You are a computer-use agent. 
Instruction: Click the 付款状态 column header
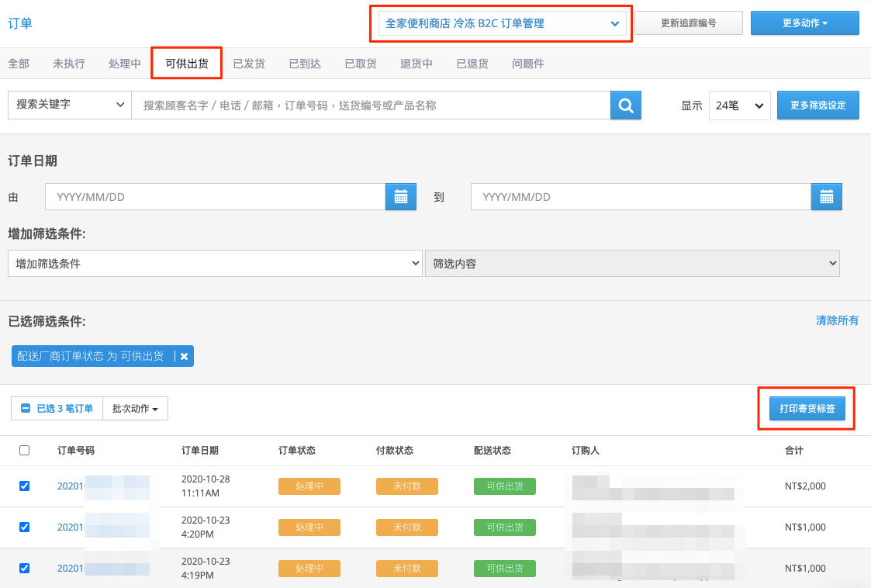395,450
